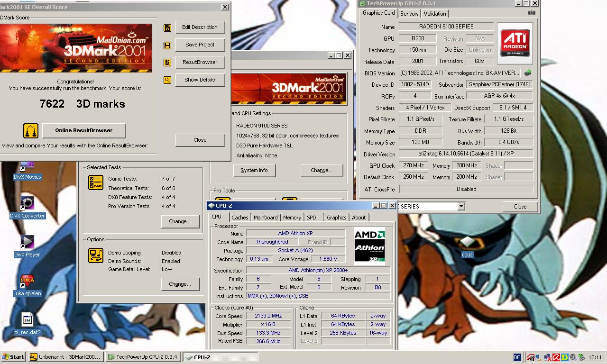Click the Save Project button

(x=200, y=45)
